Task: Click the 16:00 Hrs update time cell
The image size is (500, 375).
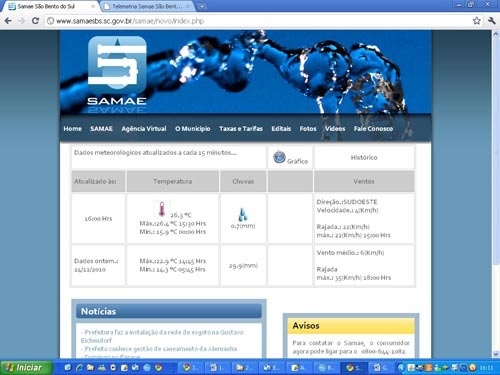Action: click(x=98, y=219)
